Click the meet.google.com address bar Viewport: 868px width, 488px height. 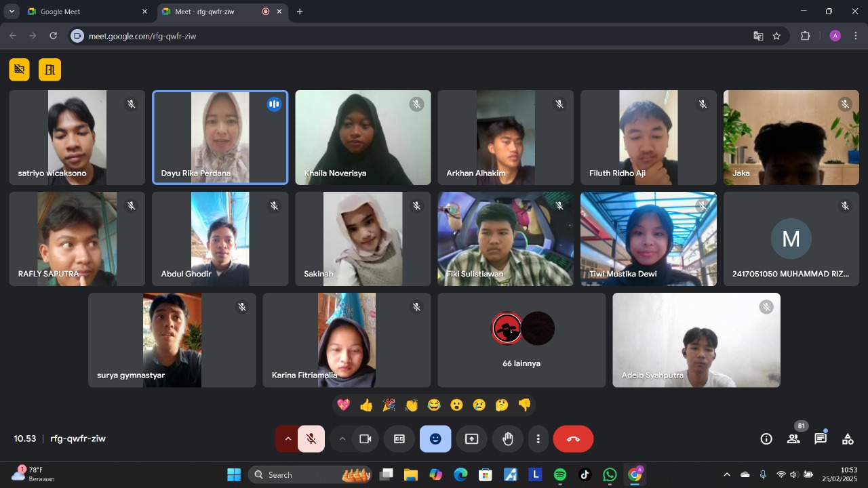(x=407, y=36)
